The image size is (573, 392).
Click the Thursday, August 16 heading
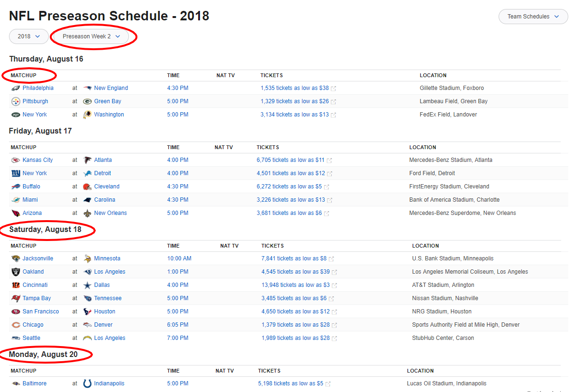(46, 59)
